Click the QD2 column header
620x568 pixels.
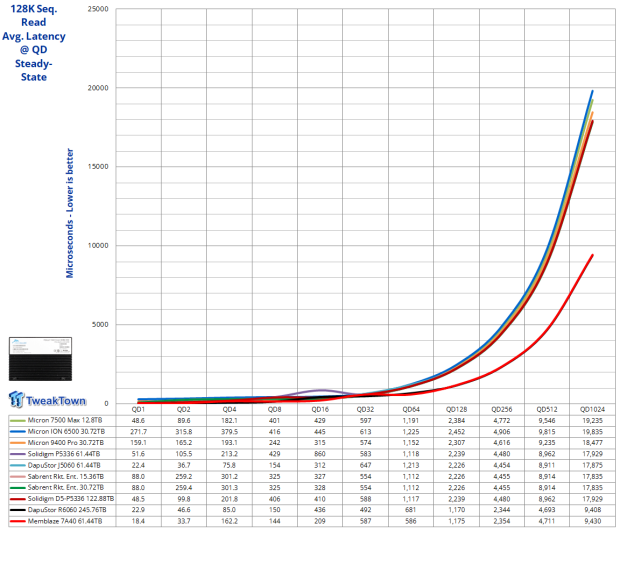pos(183,409)
